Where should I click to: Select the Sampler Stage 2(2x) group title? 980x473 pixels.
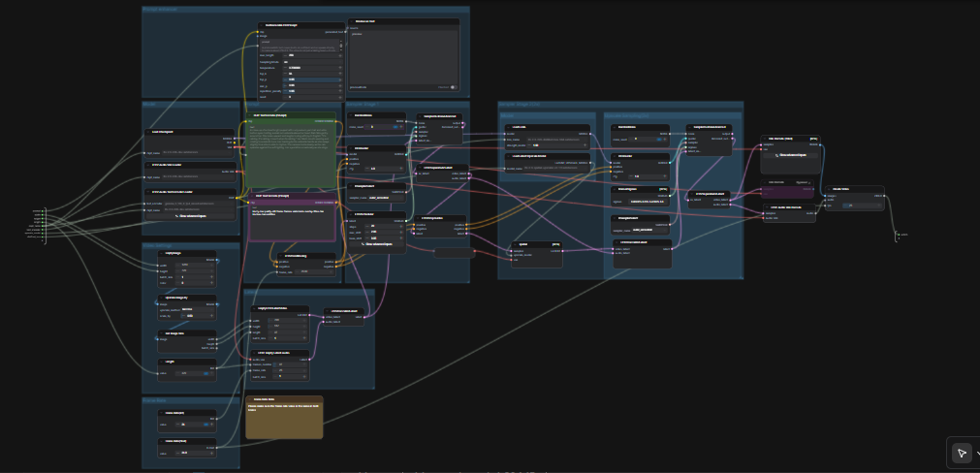[520, 105]
